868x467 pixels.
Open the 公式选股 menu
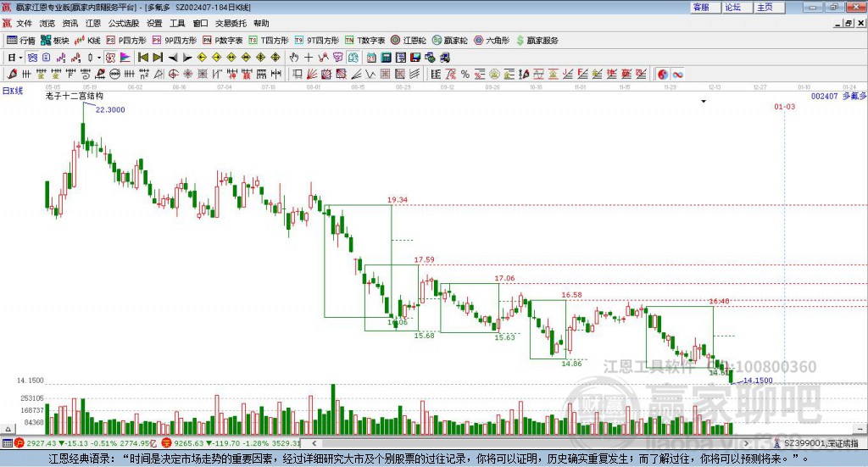[124, 23]
